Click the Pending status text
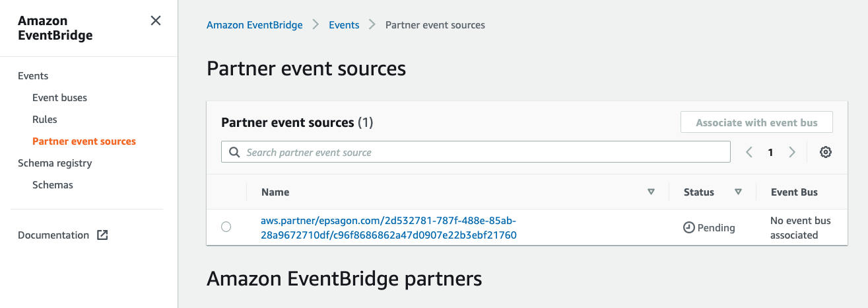Viewport: 868px width, 308px height. point(716,227)
